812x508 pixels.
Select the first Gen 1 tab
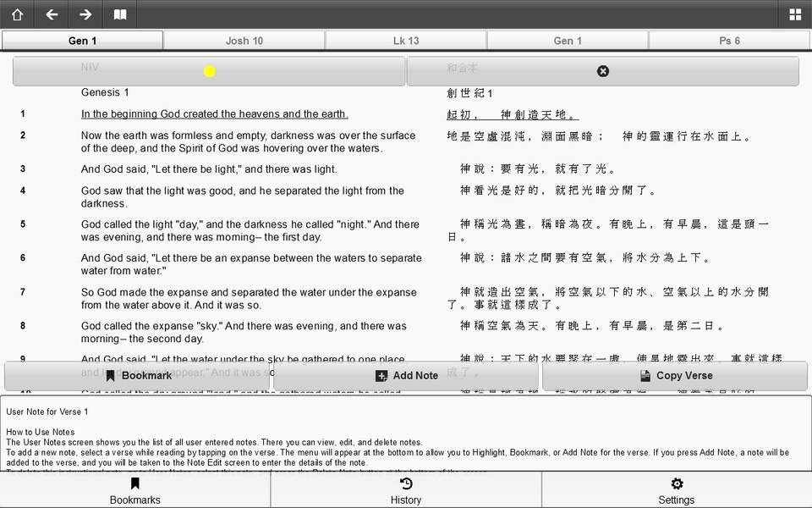pos(82,41)
